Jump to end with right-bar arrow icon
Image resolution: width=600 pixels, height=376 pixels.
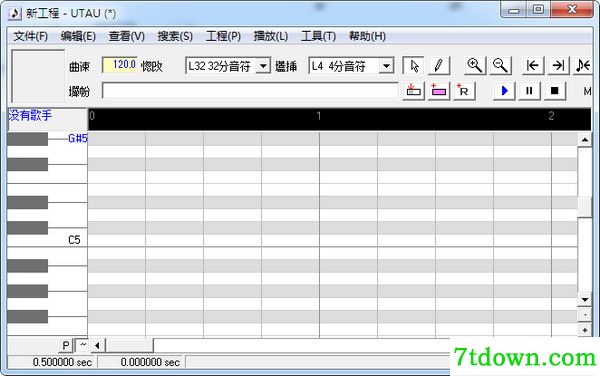tap(558, 66)
